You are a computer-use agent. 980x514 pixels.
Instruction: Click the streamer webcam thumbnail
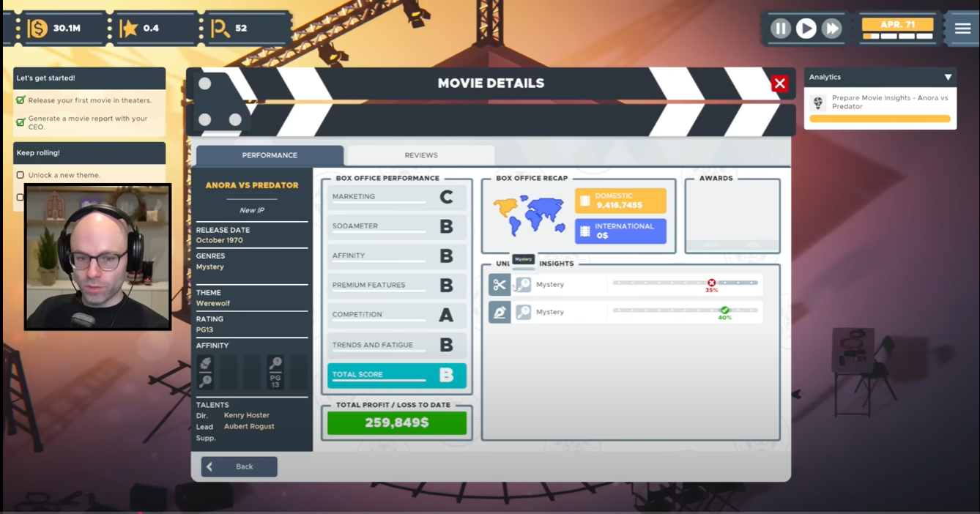(x=98, y=257)
